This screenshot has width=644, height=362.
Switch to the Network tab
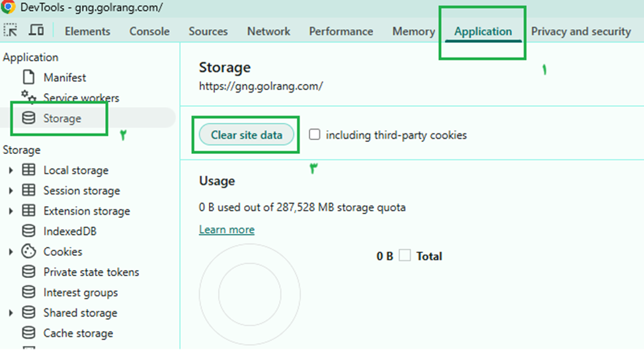(268, 31)
